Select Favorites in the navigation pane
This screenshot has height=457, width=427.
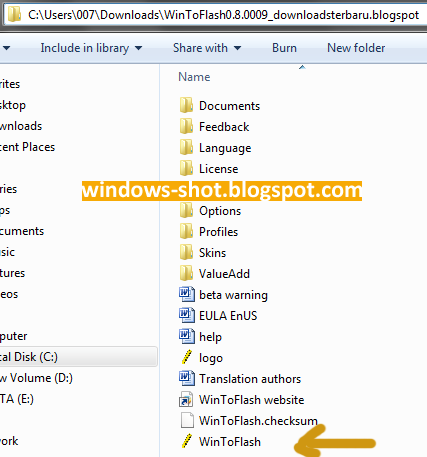click(10, 84)
